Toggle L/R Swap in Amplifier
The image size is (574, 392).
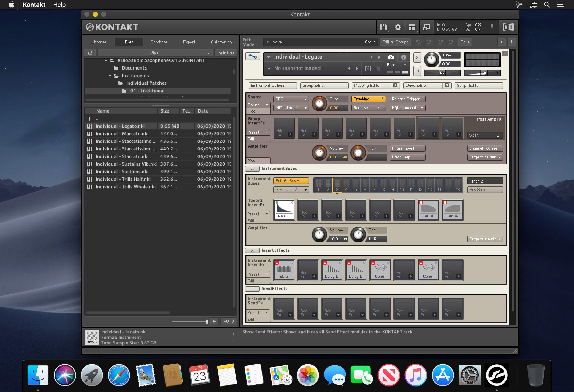(x=407, y=157)
